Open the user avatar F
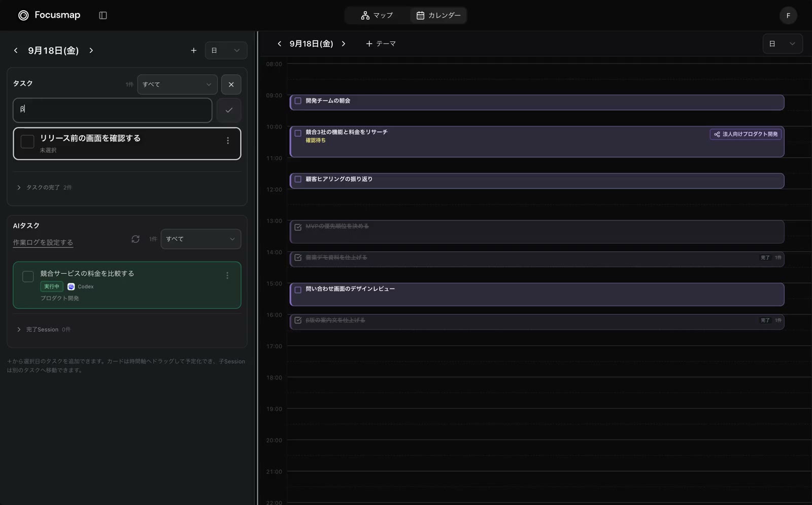This screenshot has height=505, width=812. pos(788,15)
